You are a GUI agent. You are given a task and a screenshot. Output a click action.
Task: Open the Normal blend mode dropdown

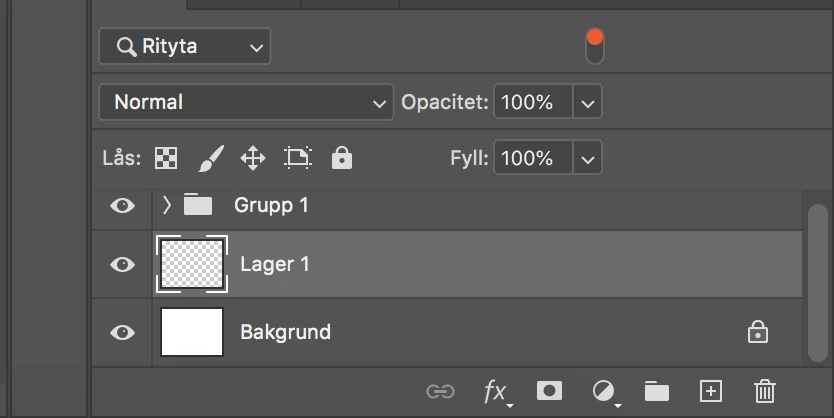click(245, 102)
